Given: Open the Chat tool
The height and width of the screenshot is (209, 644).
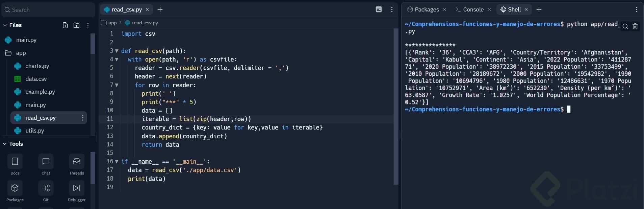Looking at the screenshot, I should 46,162.
